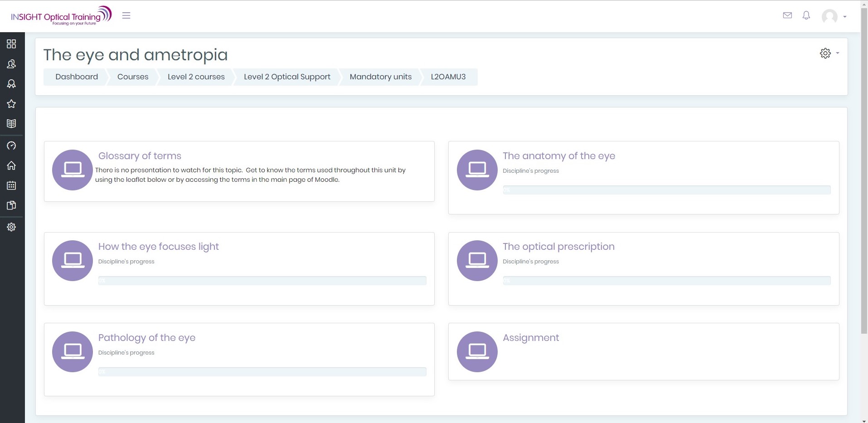Open the home icon in sidebar
This screenshot has width=868, height=423.
point(11,165)
